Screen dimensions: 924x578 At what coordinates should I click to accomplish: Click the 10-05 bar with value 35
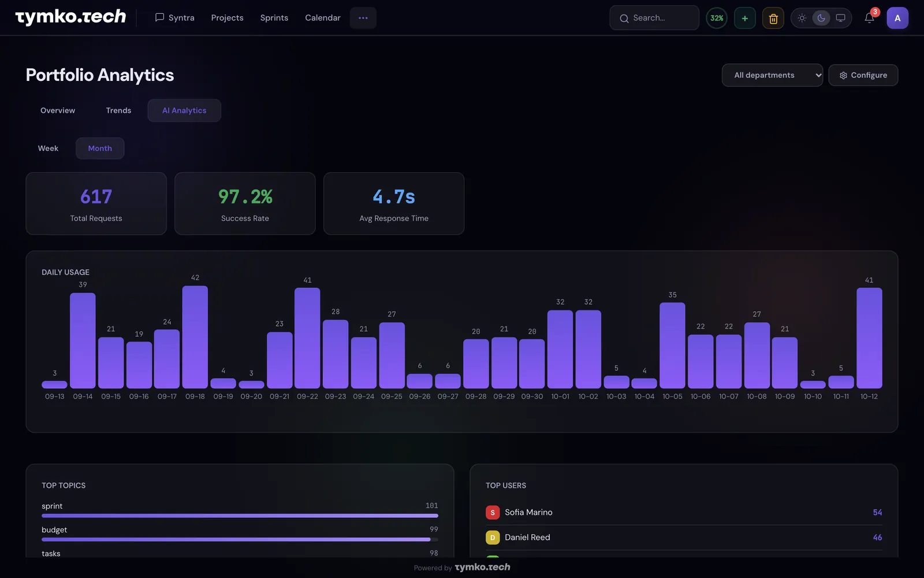[x=672, y=346]
